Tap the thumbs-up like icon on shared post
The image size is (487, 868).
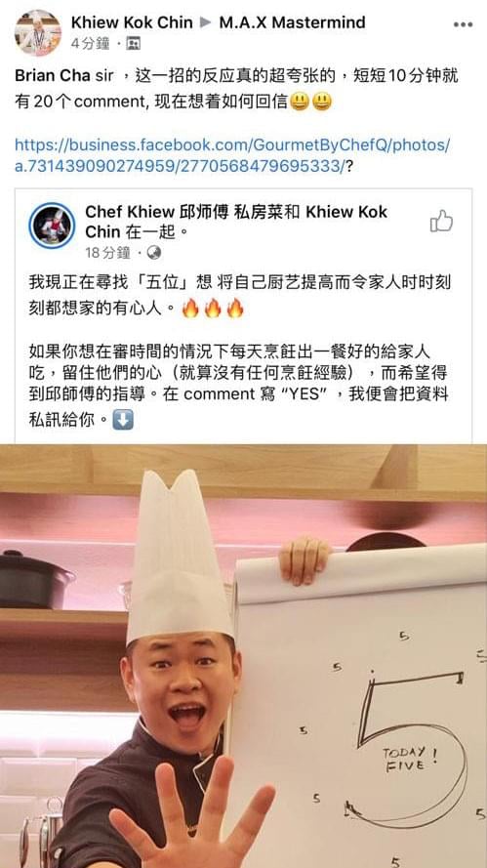click(x=441, y=221)
